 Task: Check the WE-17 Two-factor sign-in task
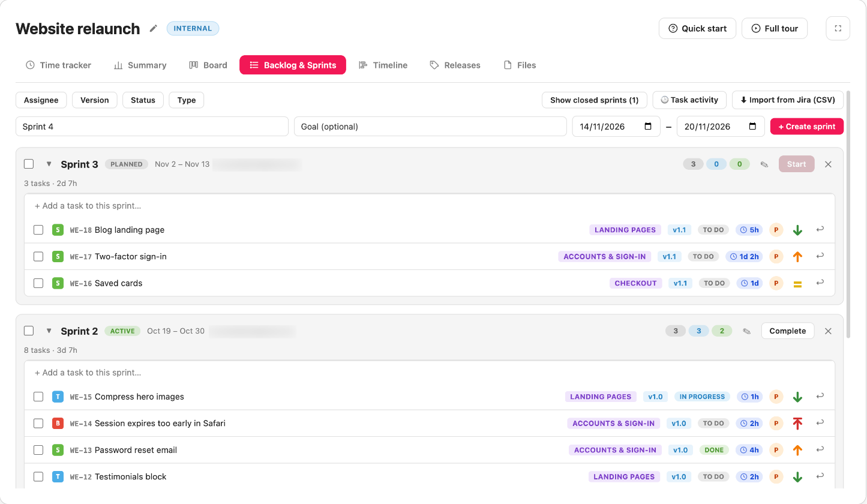(38, 256)
